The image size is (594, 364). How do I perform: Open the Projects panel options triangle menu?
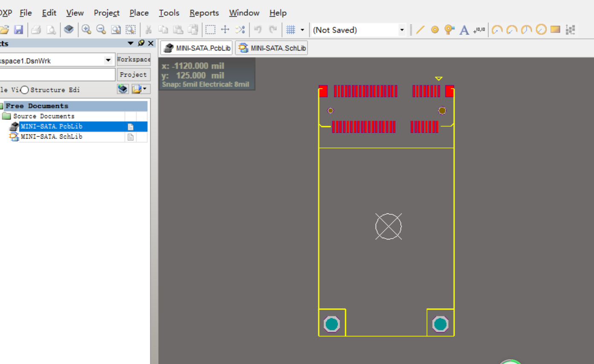131,43
